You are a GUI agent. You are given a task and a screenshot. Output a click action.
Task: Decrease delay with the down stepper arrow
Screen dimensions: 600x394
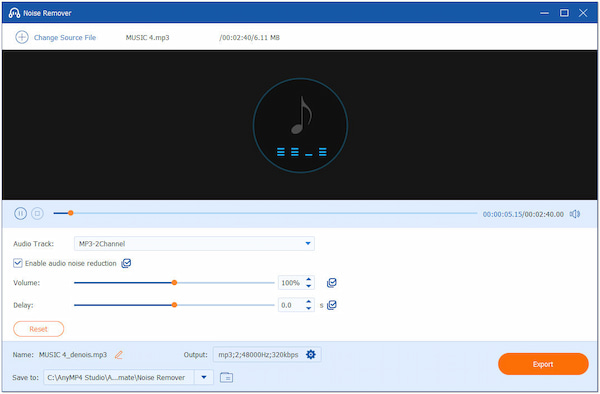pyautogui.click(x=308, y=308)
